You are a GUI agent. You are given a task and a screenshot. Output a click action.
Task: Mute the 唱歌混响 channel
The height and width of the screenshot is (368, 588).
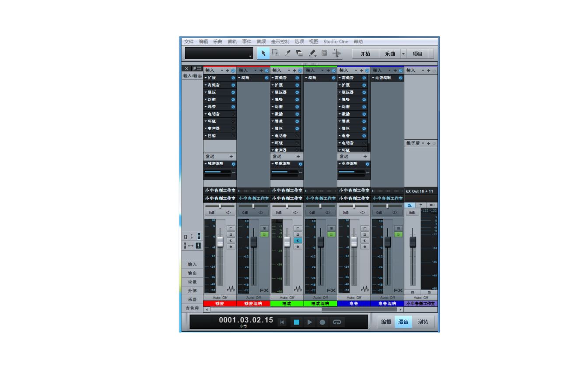click(331, 228)
